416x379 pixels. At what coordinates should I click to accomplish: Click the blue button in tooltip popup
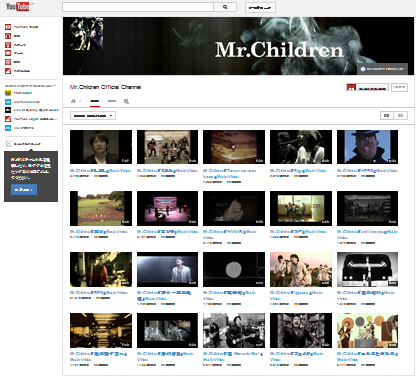[x=24, y=189]
